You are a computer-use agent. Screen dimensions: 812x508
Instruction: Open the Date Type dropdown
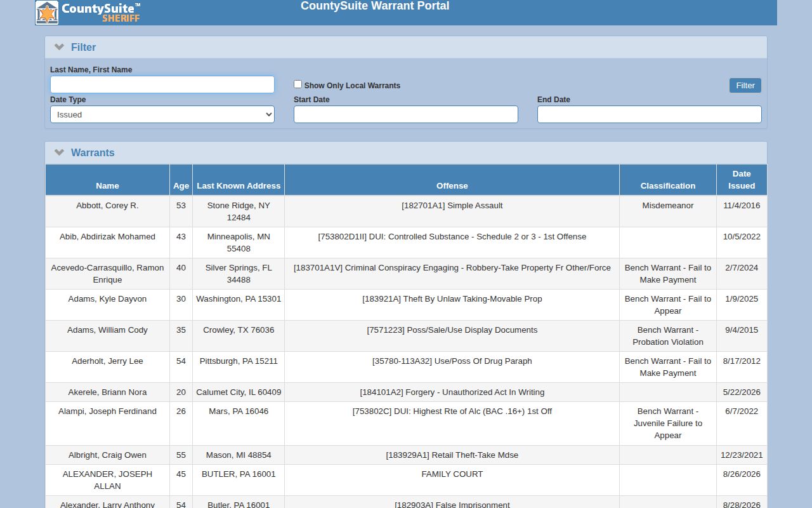(162, 114)
